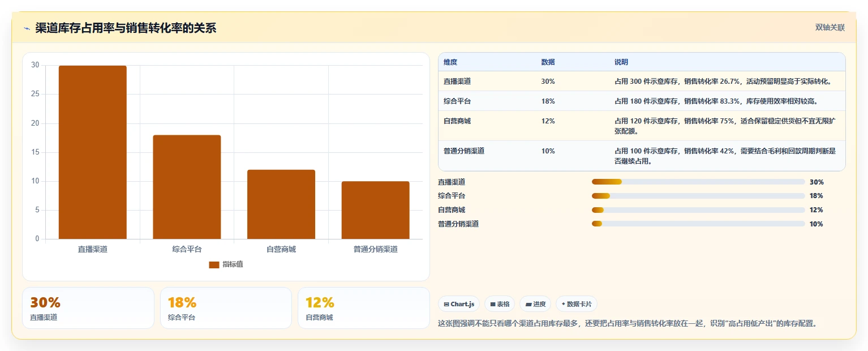Toggle the 指标值 legend swatch
This screenshot has width=868, height=351.
point(214,264)
